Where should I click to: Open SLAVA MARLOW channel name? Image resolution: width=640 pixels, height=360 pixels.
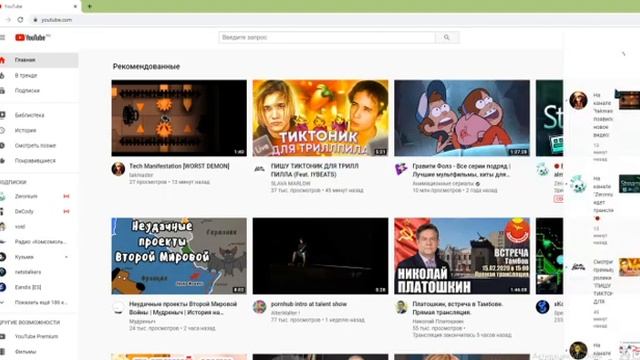tap(291, 184)
